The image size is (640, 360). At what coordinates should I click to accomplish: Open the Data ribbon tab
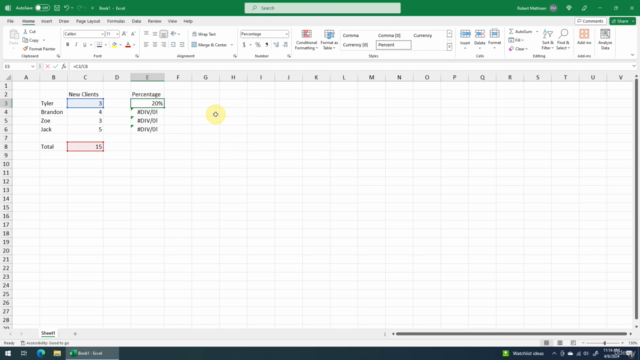point(136,21)
